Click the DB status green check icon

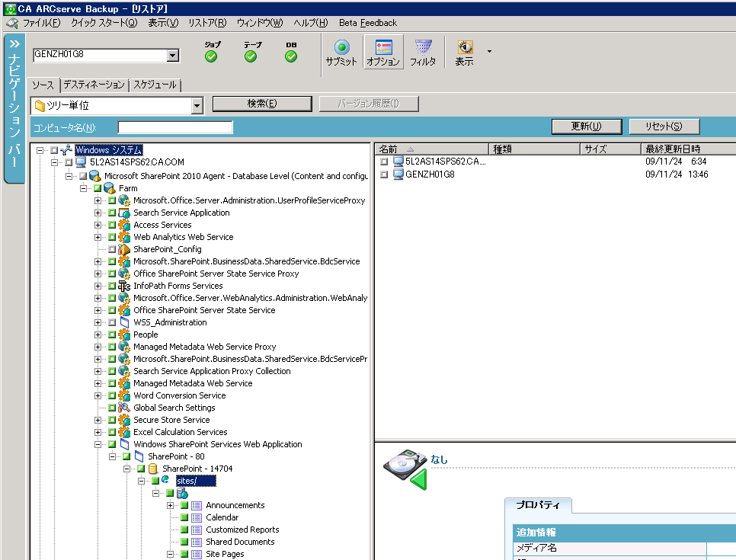click(x=291, y=56)
